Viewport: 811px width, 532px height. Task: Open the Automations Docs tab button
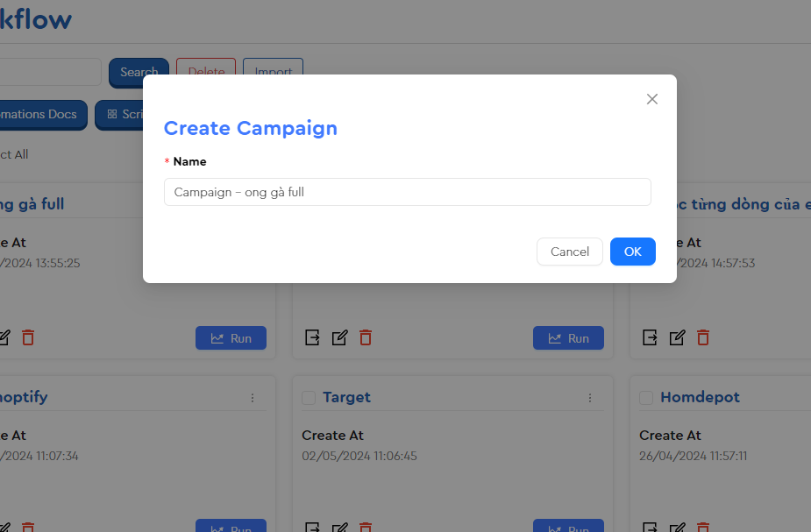42,115
